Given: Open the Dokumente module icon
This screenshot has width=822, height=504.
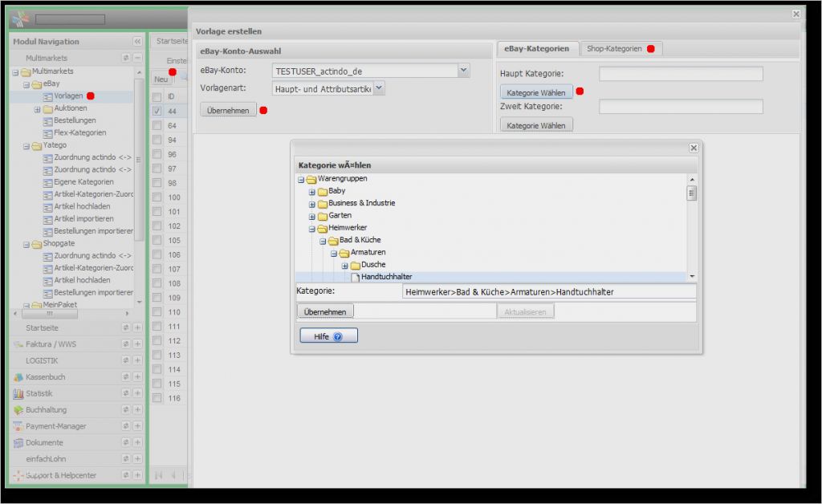Looking at the screenshot, I should click(18, 442).
